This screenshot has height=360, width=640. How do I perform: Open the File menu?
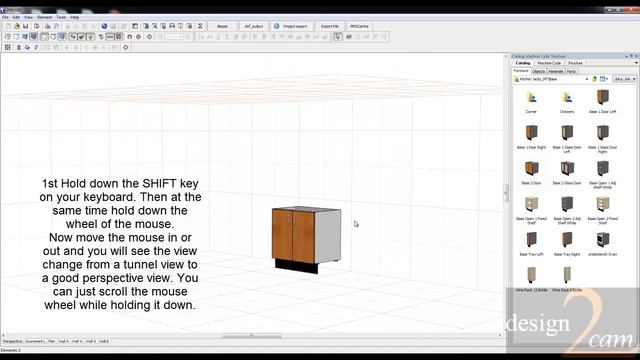tap(5, 18)
